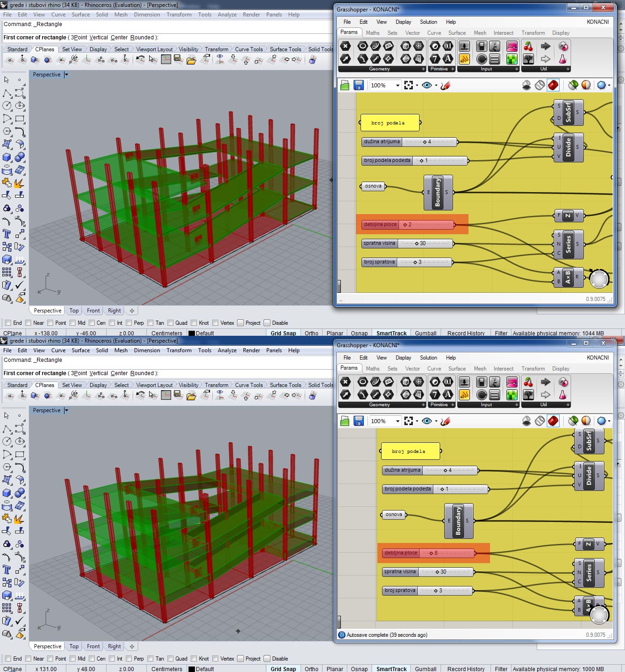The width and height of the screenshot is (625, 672).
Task: Tick the Mid osnap checkbox in upper Rhino window
Action: (x=72, y=323)
